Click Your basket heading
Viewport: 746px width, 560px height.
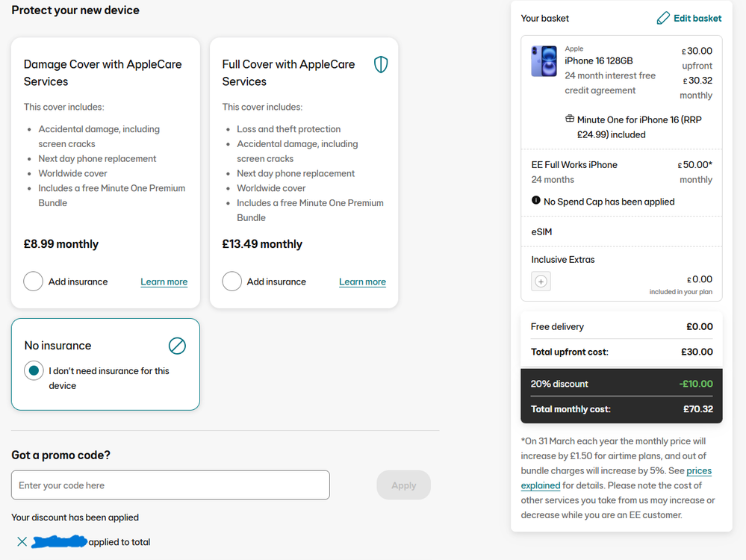pyautogui.click(x=544, y=18)
